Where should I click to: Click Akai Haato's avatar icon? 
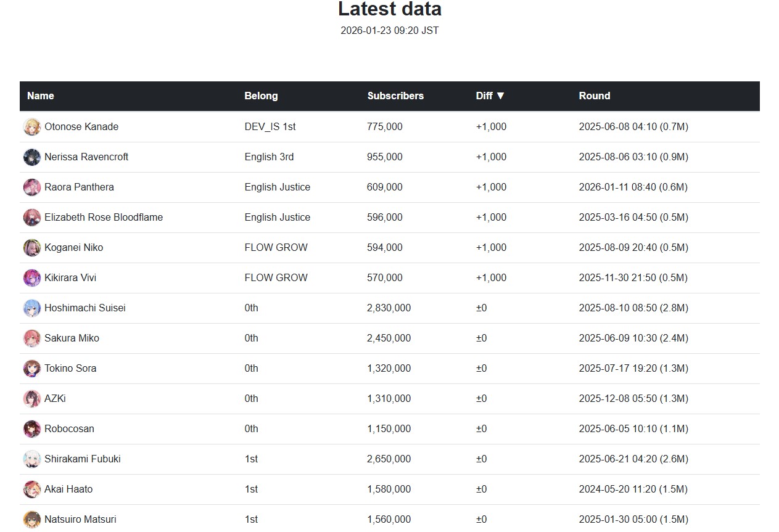[x=32, y=489]
